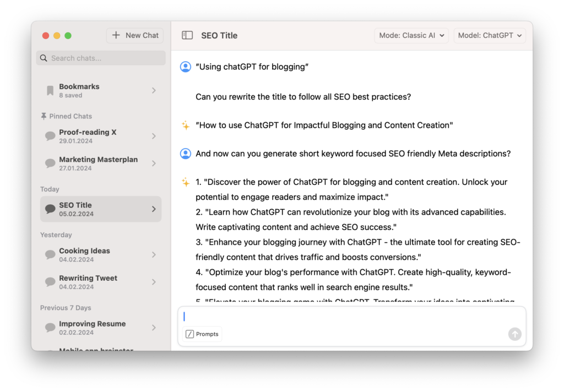The height and width of the screenshot is (392, 564).
Task: Open the Rewriting Tweet chat
Action: coord(101,282)
